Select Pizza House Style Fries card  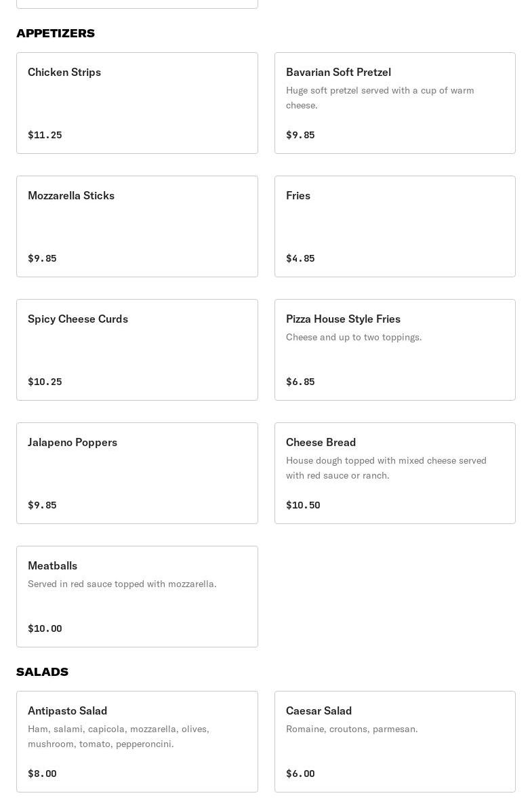[x=394, y=350]
